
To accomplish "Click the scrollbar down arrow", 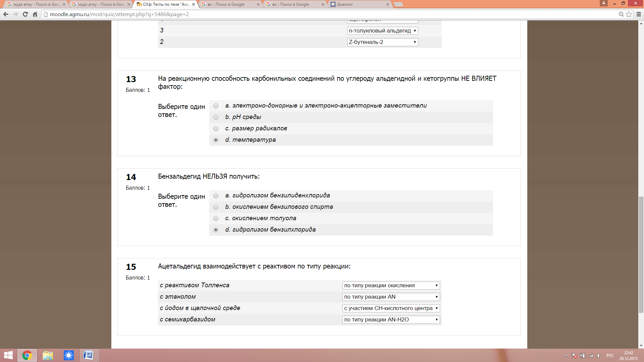I will (x=641, y=346).
